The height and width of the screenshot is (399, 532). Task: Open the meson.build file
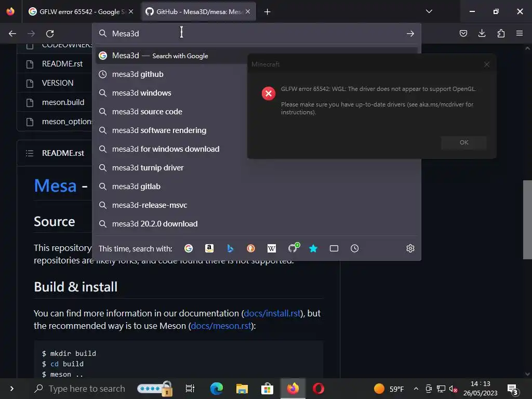point(63,102)
